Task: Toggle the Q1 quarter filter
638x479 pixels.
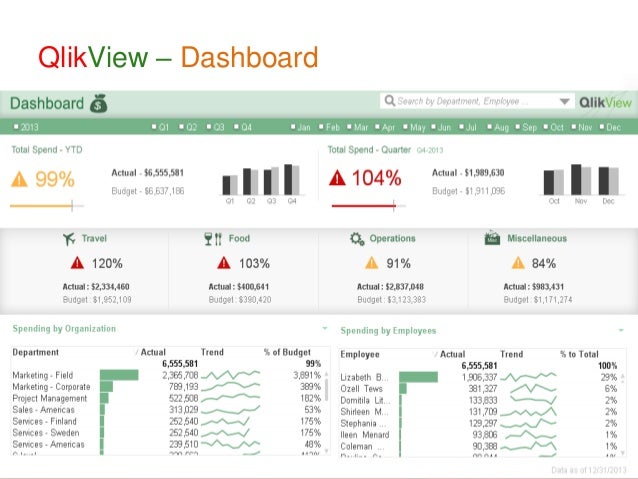Action: (x=160, y=127)
